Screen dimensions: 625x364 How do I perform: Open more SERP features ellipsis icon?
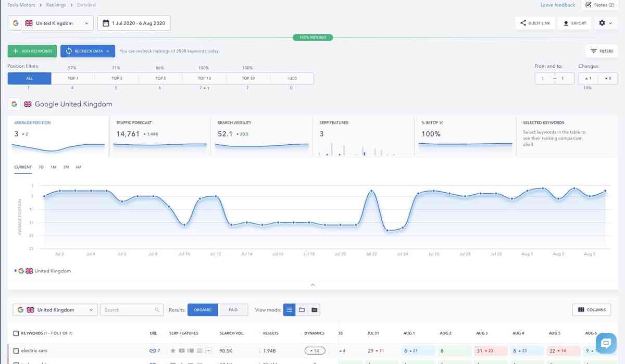tap(208, 351)
